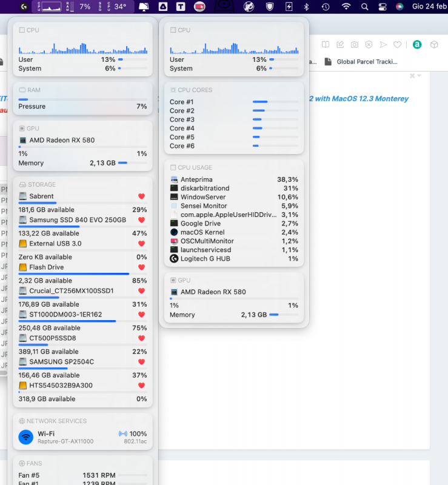
Task: Toggle the HTS545032B9A300 health heart
Action: click(x=141, y=386)
